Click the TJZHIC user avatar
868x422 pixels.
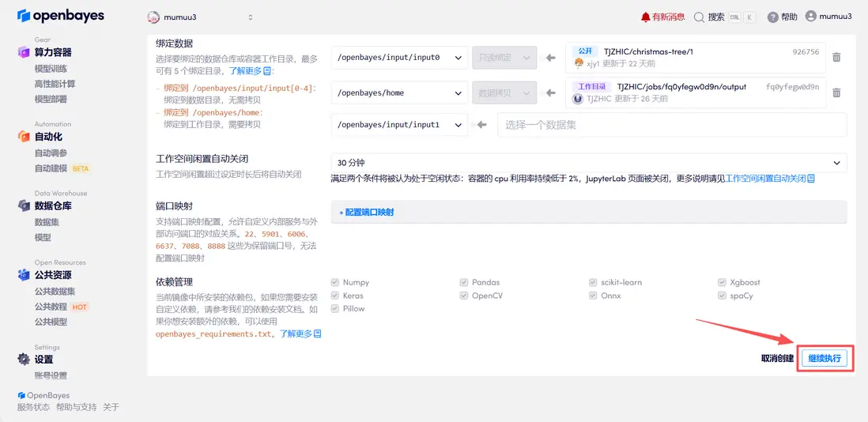click(578, 99)
